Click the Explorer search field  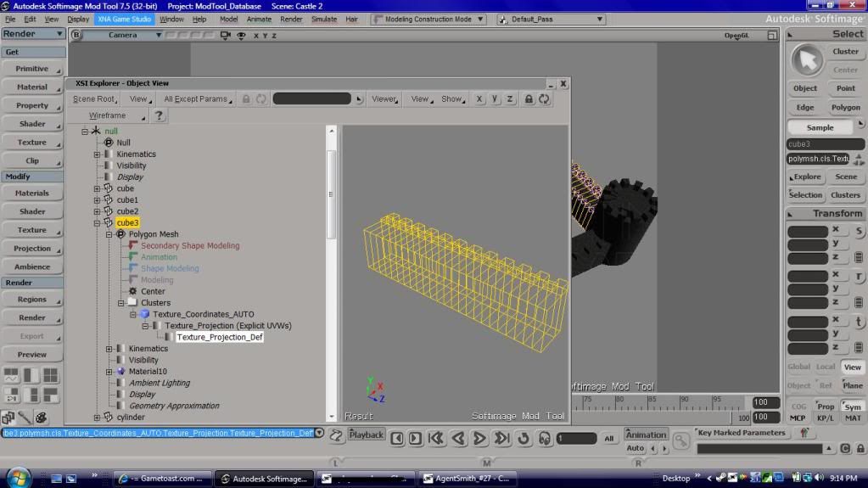[x=311, y=99]
